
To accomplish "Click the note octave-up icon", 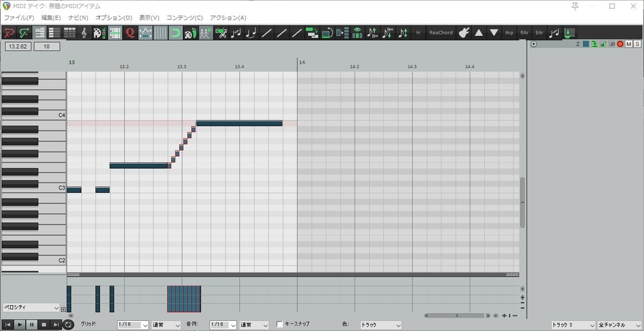I will pyautogui.click(x=372, y=33).
